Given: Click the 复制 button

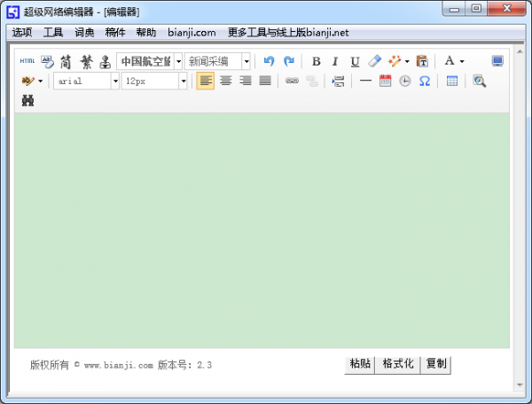Looking at the screenshot, I should click(x=435, y=365).
